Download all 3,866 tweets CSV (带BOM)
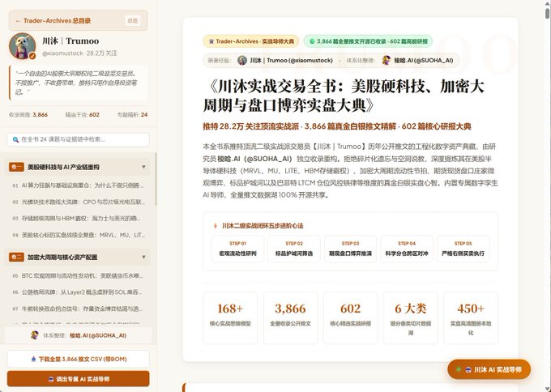 78,359
